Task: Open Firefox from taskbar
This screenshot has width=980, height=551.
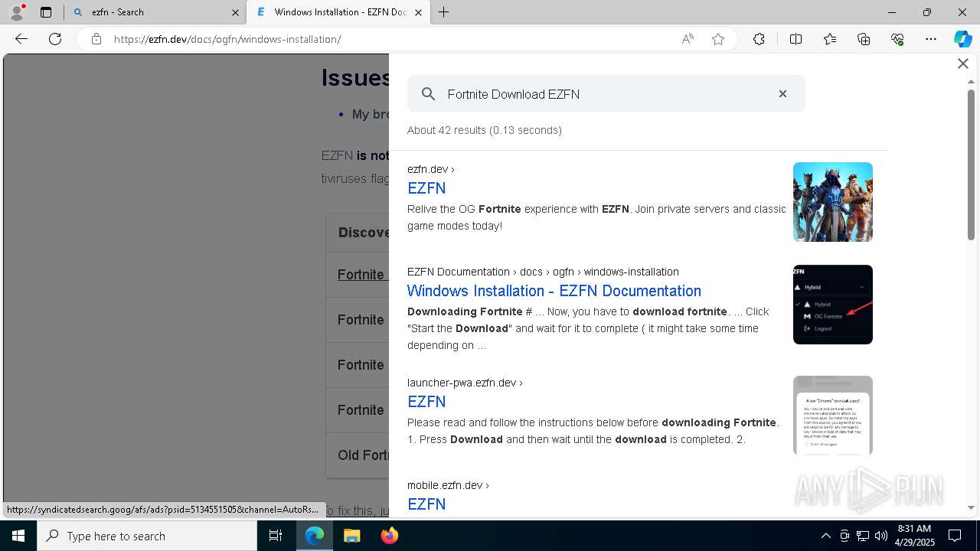Action: pos(390,536)
